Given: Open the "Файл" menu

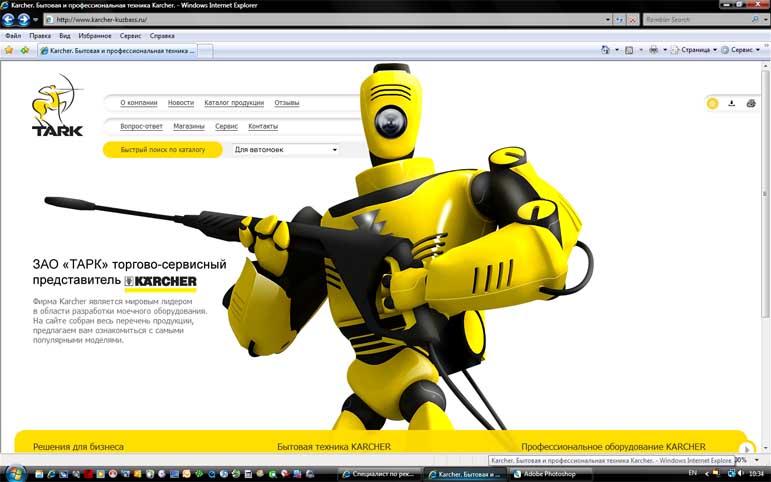Looking at the screenshot, I should pyautogui.click(x=12, y=35).
